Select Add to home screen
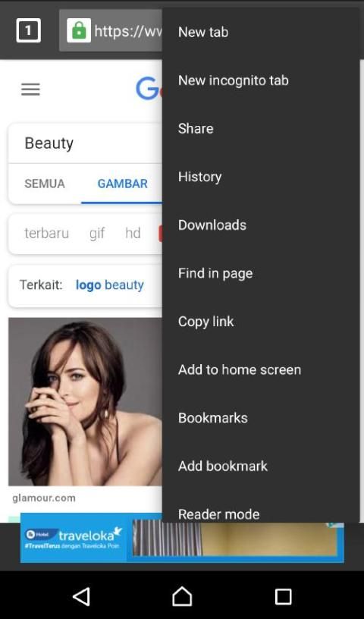The width and height of the screenshot is (364, 619). [261, 369]
